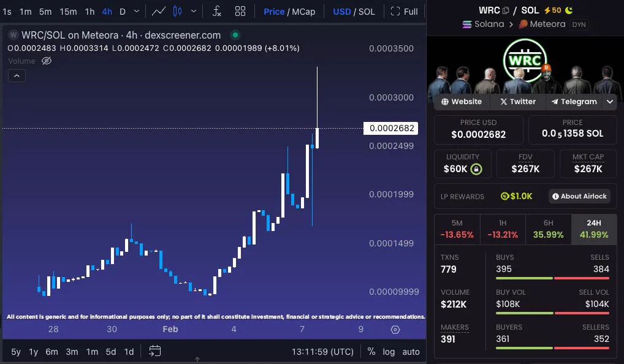Toggle Volume indicator visibility eye
624x364 pixels.
tap(47, 61)
